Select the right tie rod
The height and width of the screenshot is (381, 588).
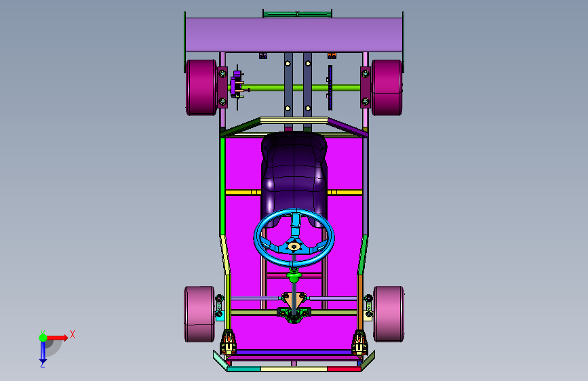pos(332,298)
